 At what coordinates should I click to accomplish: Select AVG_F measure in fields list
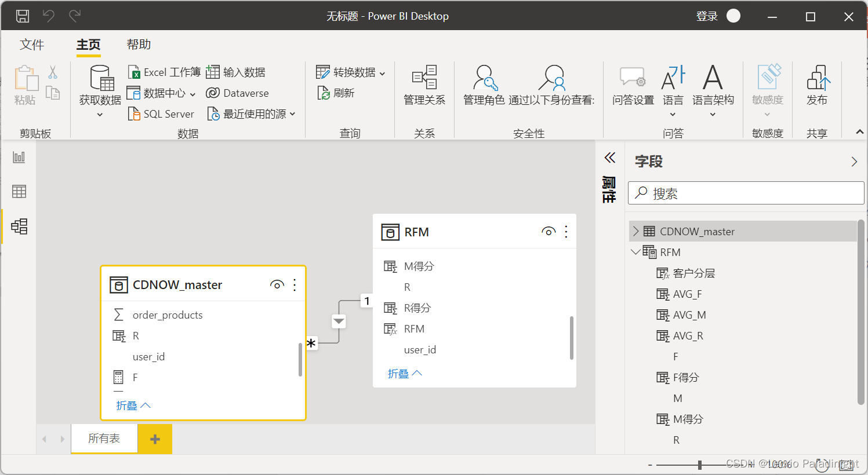click(687, 294)
